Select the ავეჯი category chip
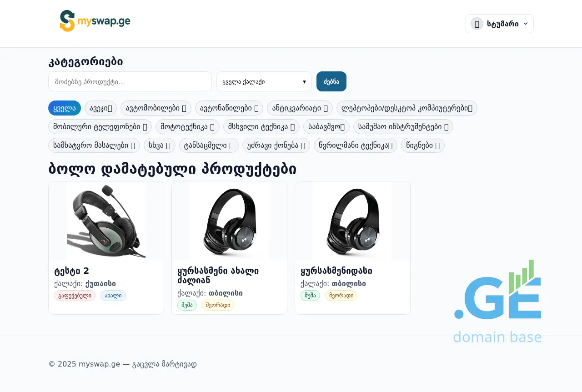 (100, 108)
